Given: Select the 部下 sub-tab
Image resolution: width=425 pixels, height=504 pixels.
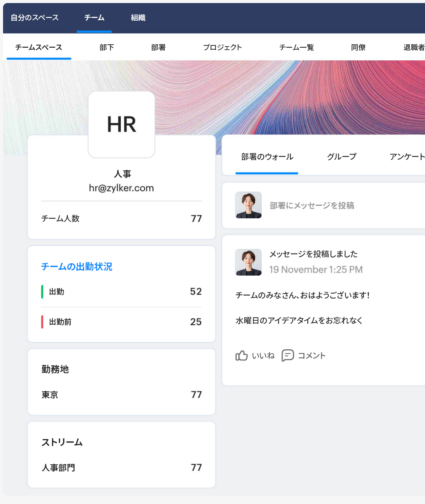Looking at the screenshot, I should [x=106, y=47].
